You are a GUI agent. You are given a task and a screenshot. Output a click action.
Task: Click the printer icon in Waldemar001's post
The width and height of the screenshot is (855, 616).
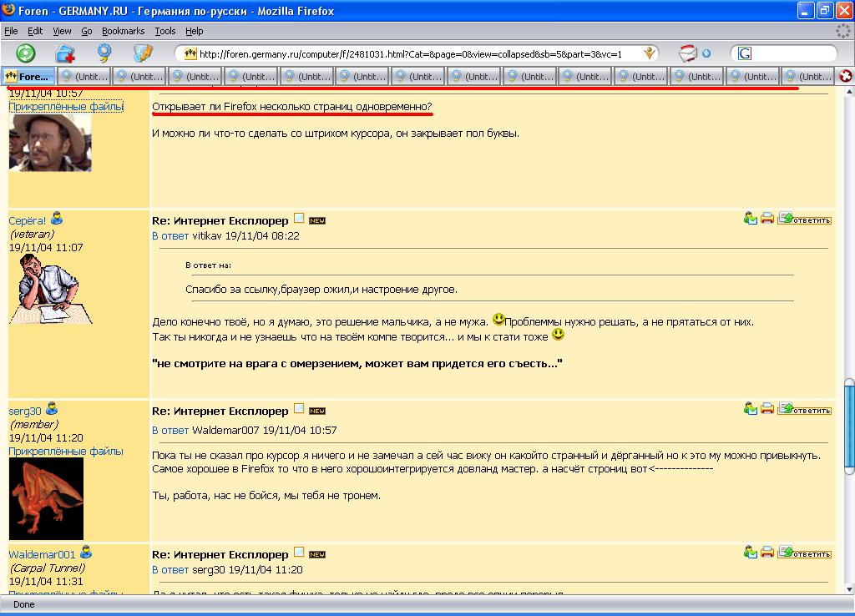pyautogui.click(x=767, y=552)
